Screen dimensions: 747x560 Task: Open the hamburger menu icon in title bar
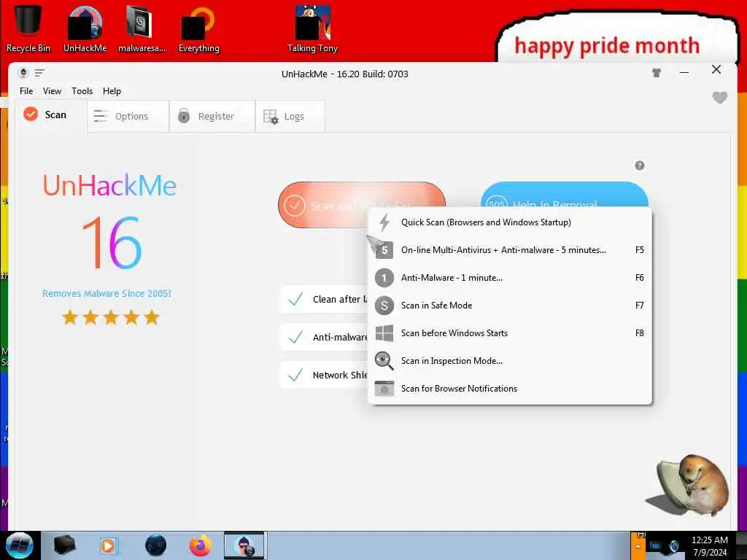click(x=39, y=73)
